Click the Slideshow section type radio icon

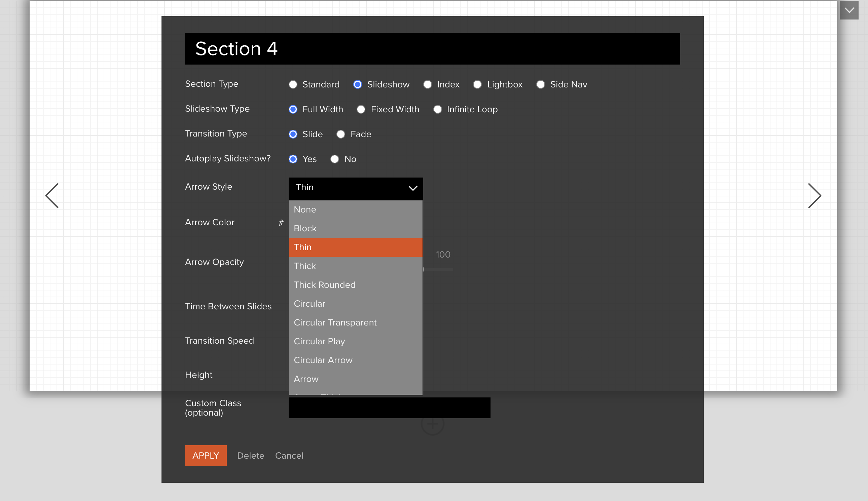pyautogui.click(x=357, y=84)
